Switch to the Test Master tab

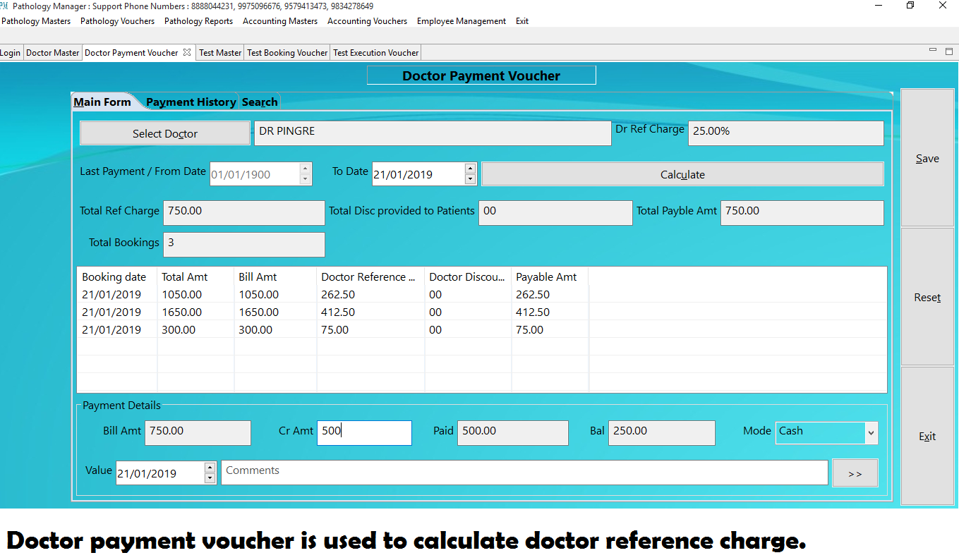point(220,53)
